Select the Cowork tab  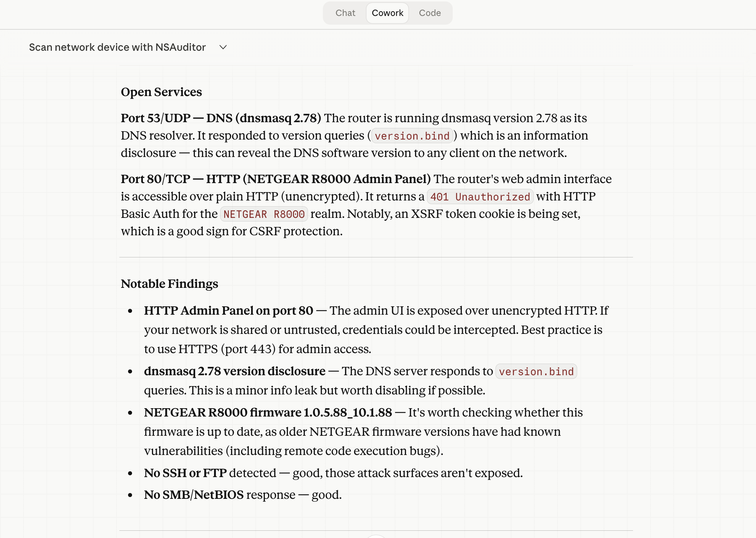pyautogui.click(x=387, y=13)
